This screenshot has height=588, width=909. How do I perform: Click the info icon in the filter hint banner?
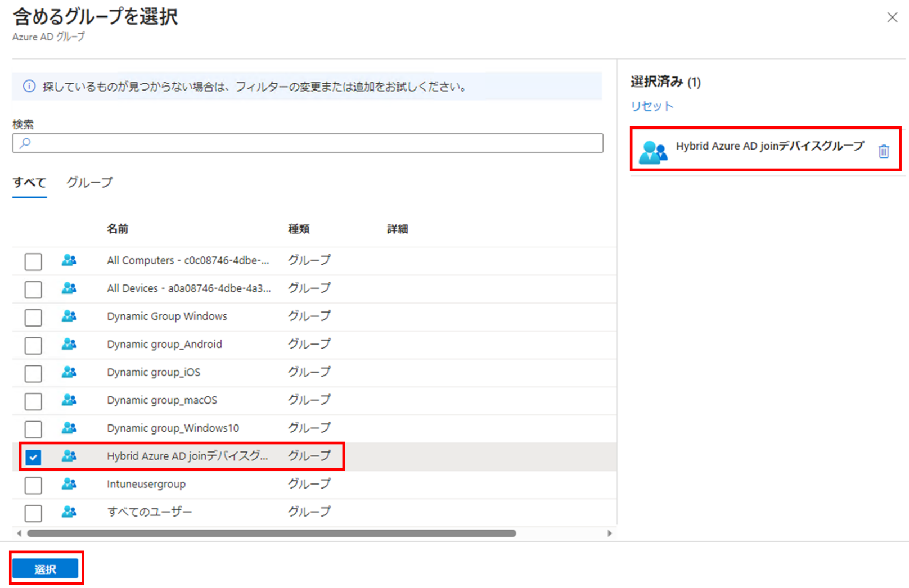coord(29,87)
